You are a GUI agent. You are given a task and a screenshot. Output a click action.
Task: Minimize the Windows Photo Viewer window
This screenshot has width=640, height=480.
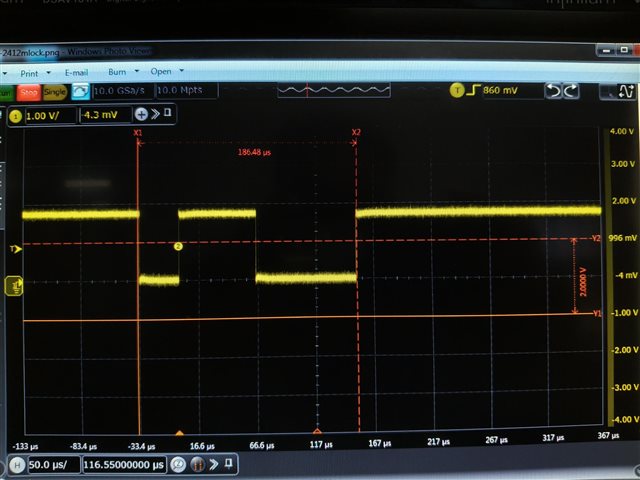[x=606, y=51]
